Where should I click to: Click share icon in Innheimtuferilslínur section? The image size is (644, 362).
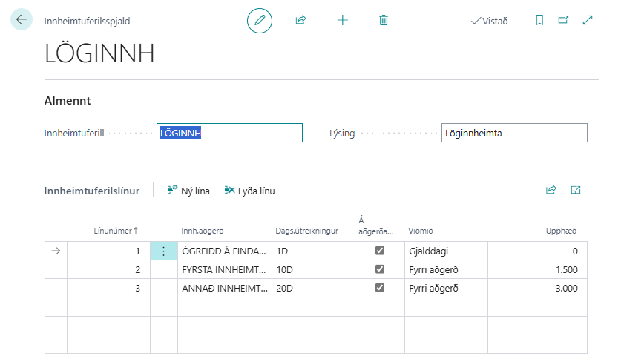pyautogui.click(x=551, y=190)
